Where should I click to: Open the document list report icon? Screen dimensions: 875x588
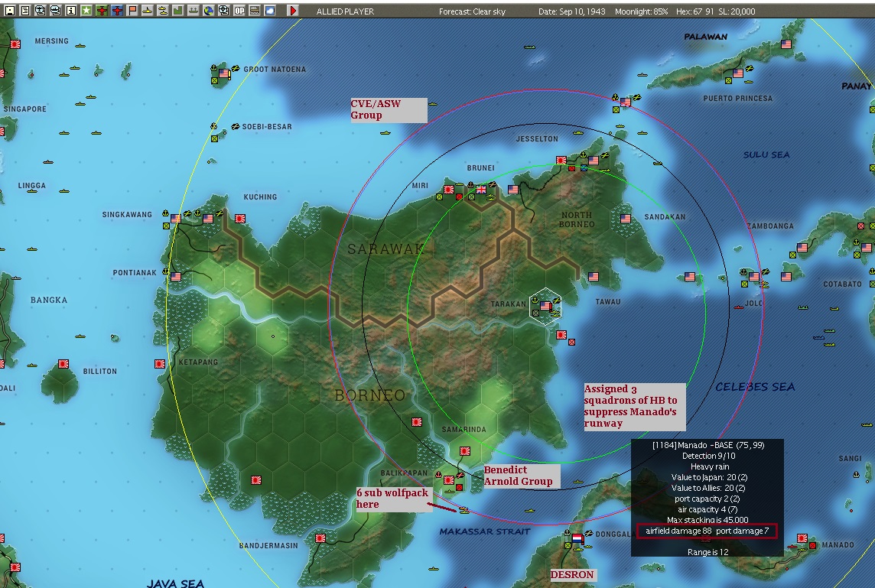(25, 11)
